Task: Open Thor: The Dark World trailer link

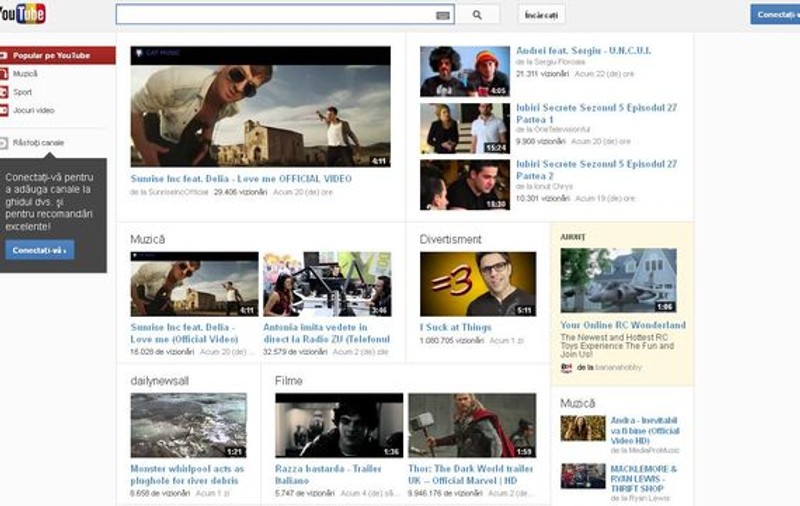Action: tap(470, 474)
